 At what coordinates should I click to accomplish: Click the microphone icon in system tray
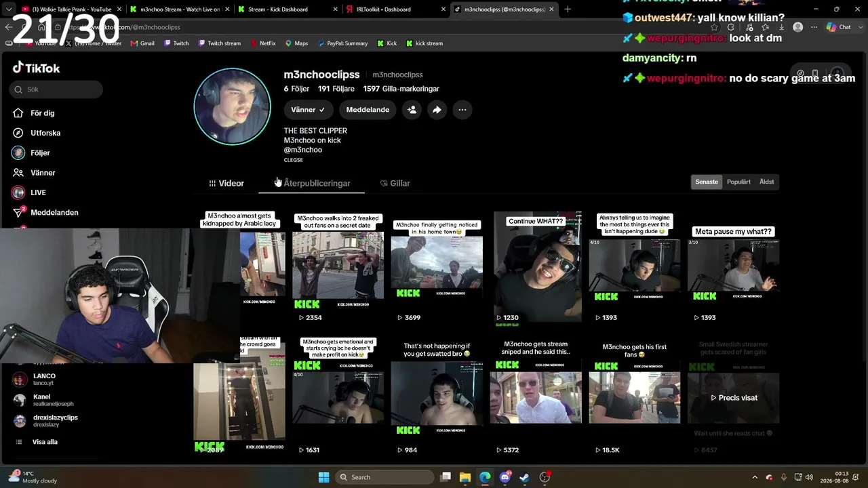pyautogui.click(x=784, y=477)
